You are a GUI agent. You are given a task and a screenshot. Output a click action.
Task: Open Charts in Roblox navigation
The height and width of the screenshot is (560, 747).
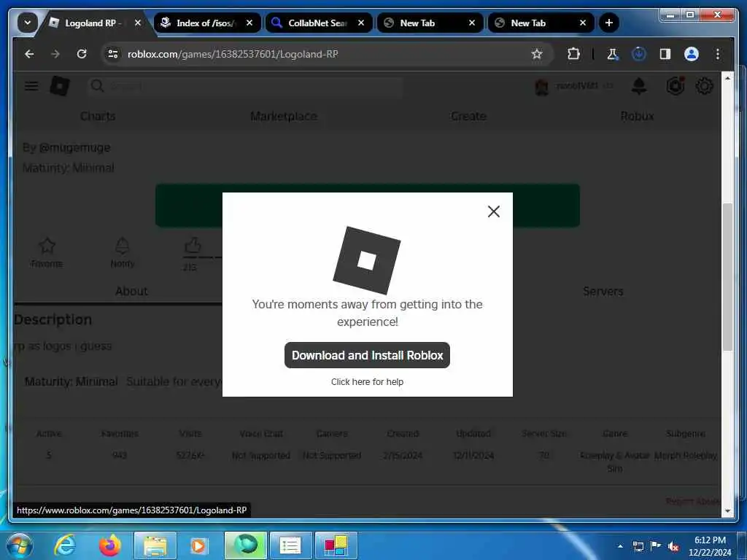[x=98, y=116]
